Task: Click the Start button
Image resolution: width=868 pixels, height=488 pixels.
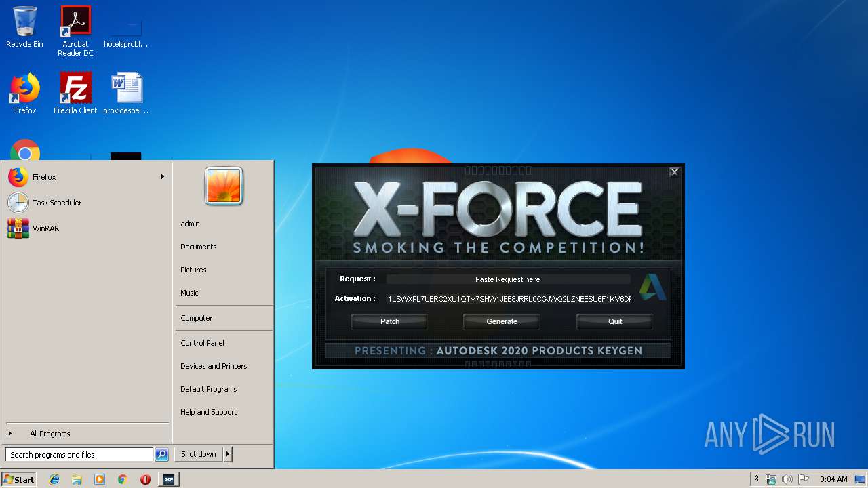Action: coord(19,479)
